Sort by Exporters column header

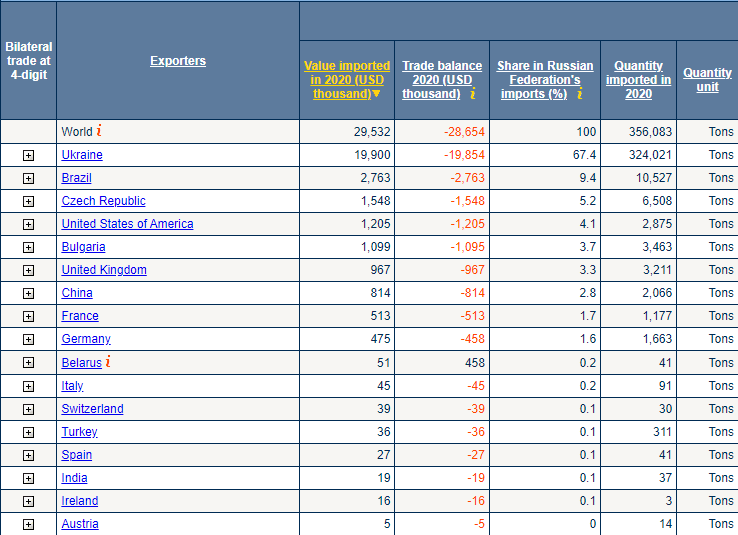[x=178, y=61]
